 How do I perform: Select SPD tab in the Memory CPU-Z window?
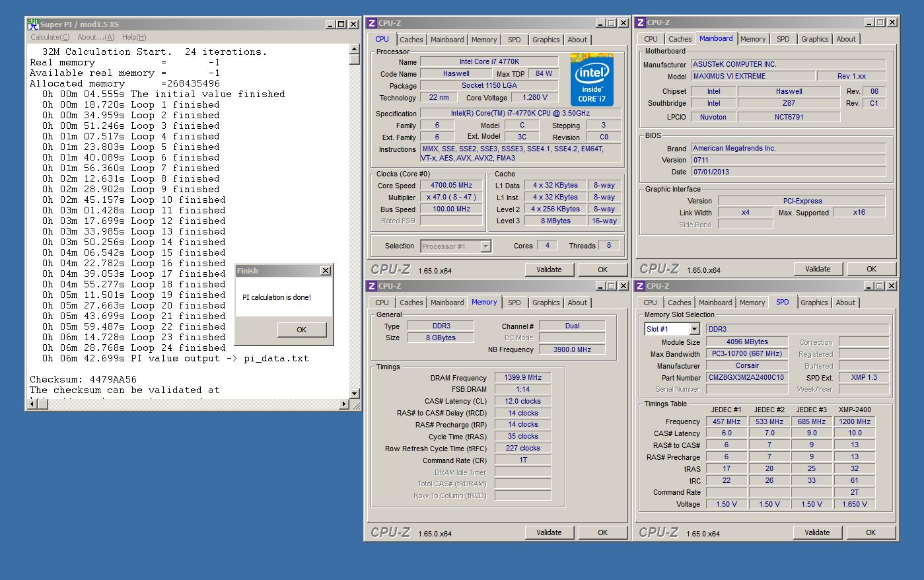tap(515, 303)
